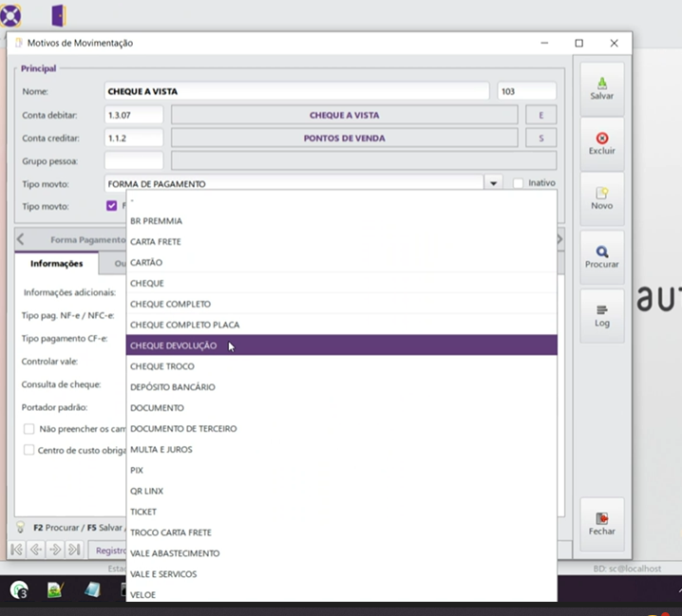Viewport: 682px width, 616px height.
Task: Choose VALE E SERVICOS option
Action: 341,574
